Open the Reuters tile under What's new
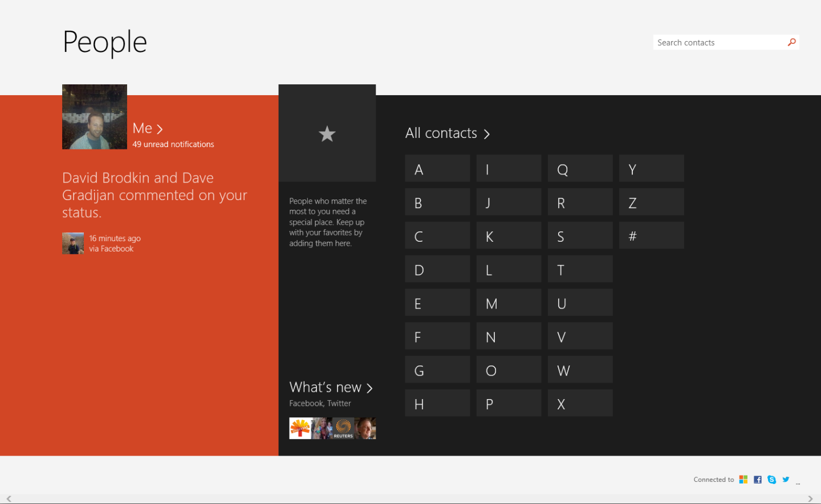The width and height of the screenshot is (821, 504). tap(342, 428)
